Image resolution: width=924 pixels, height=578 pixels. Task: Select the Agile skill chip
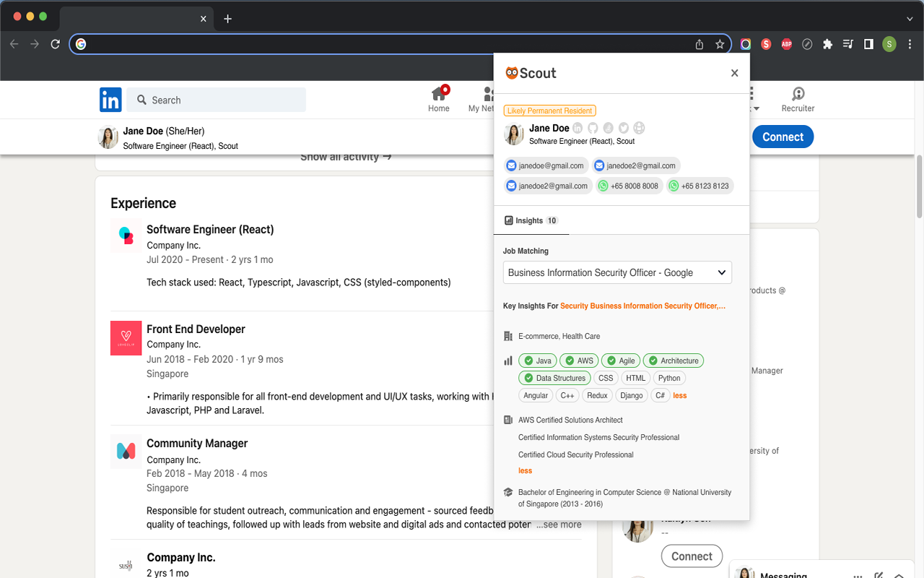(x=621, y=361)
